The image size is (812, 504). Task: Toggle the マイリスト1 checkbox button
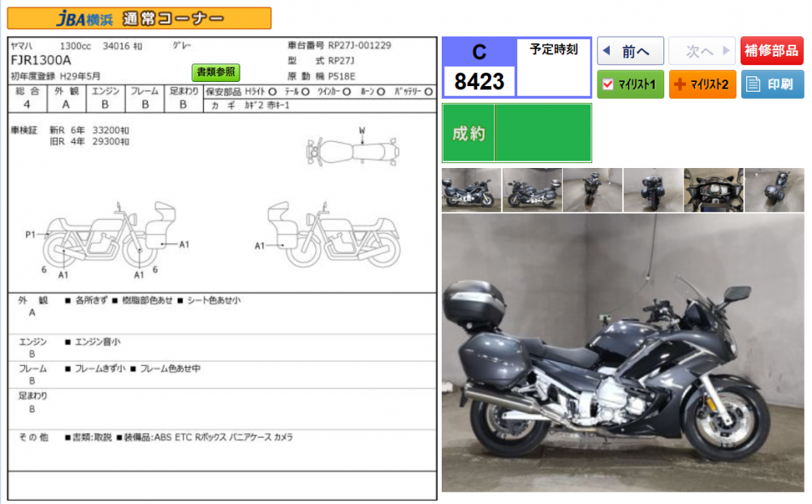coord(630,84)
